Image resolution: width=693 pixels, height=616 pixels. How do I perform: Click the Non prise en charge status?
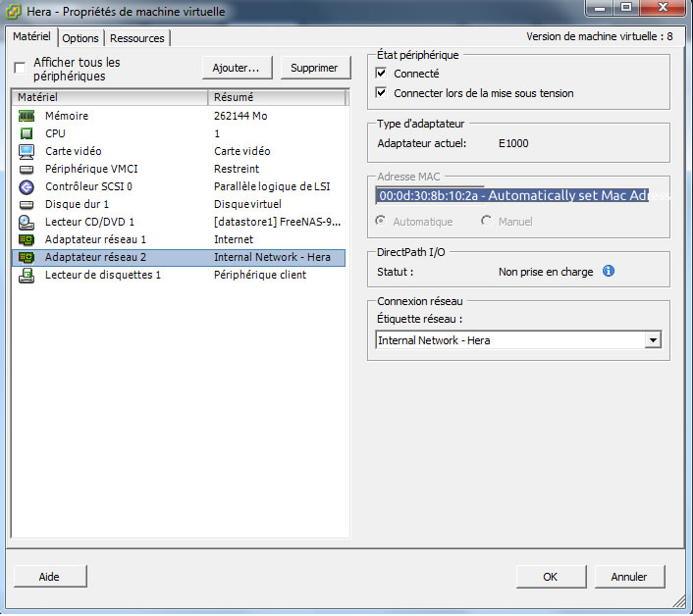(546, 272)
